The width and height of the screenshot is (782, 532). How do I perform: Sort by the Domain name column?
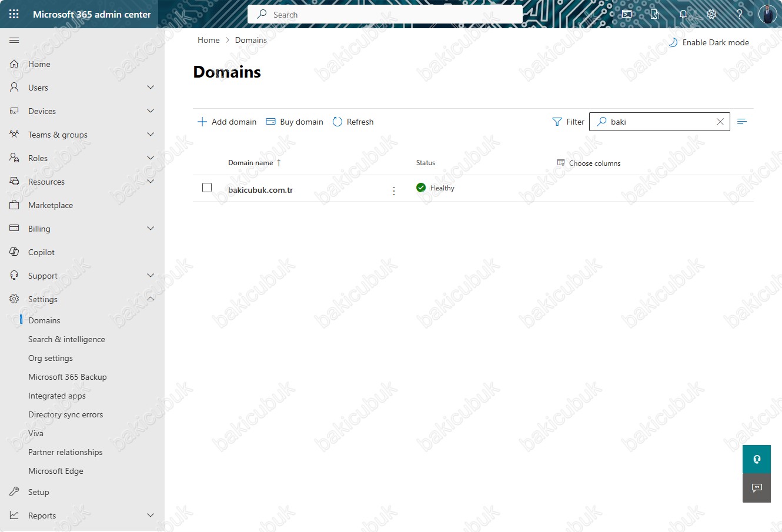tap(255, 163)
